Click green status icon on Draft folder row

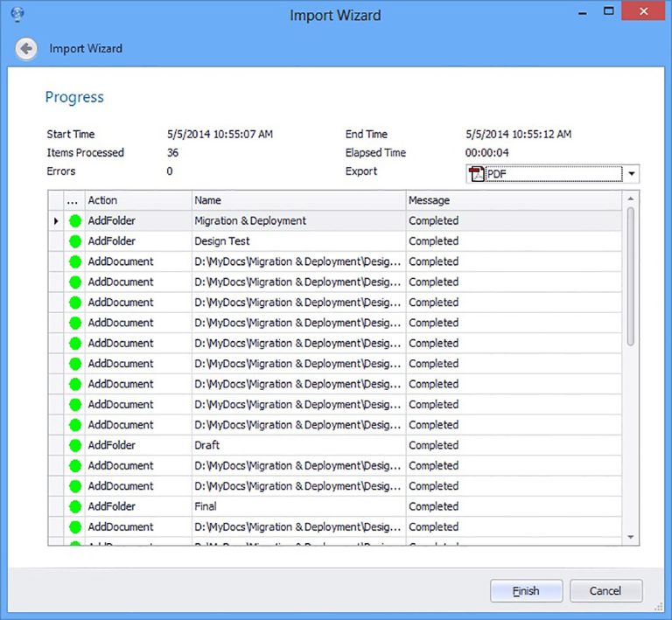[74, 445]
